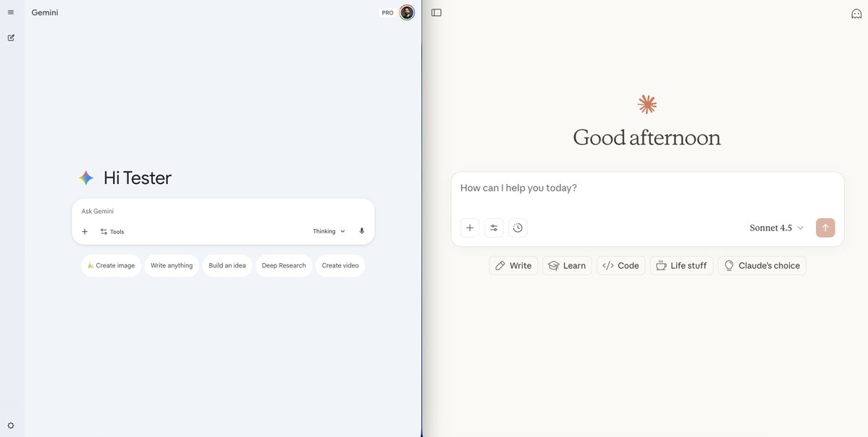Start a new chat in Gemini sidebar
Screen dimensions: 868x437
(11, 38)
